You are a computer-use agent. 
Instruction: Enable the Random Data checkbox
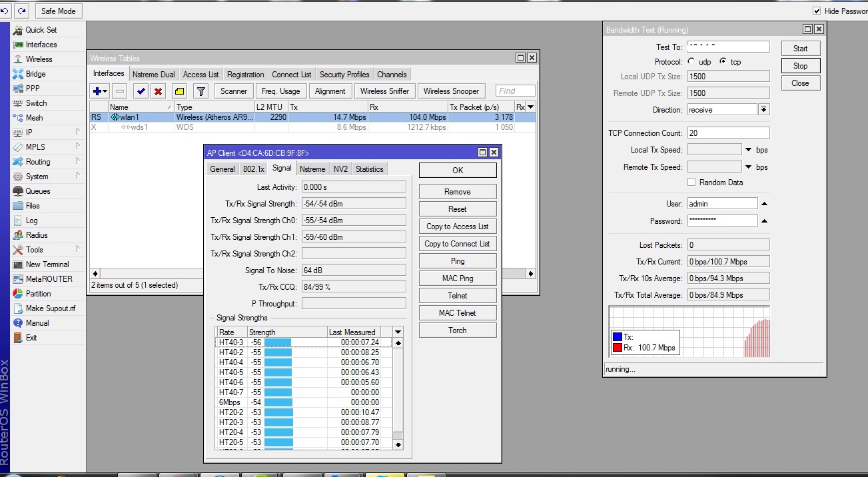(x=691, y=183)
